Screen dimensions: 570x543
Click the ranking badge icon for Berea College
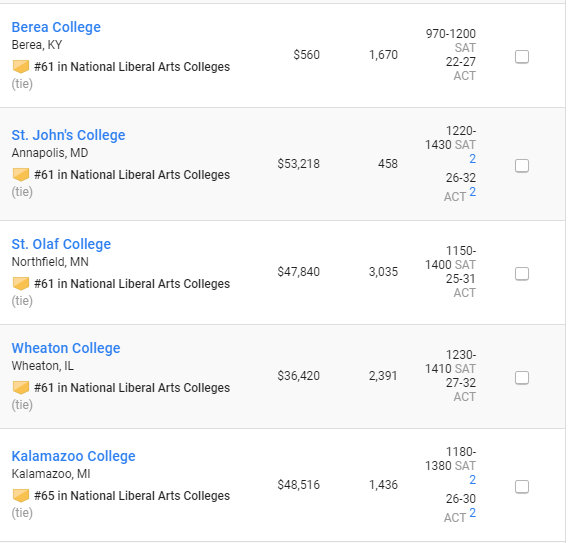coord(21,67)
